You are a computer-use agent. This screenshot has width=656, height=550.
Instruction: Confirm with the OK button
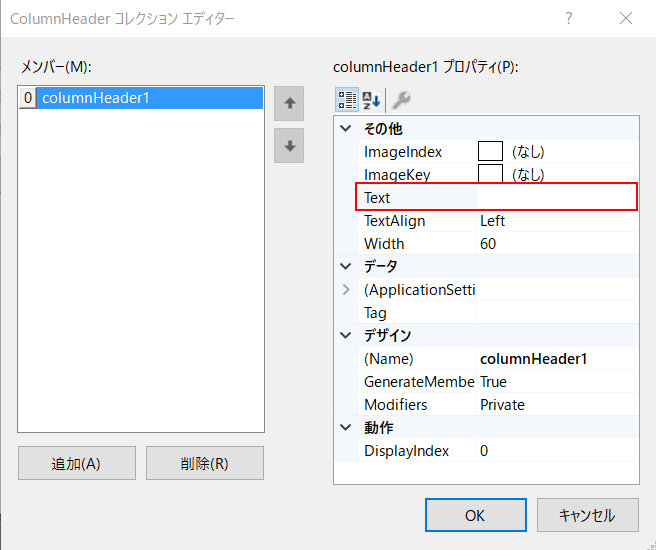(476, 515)
